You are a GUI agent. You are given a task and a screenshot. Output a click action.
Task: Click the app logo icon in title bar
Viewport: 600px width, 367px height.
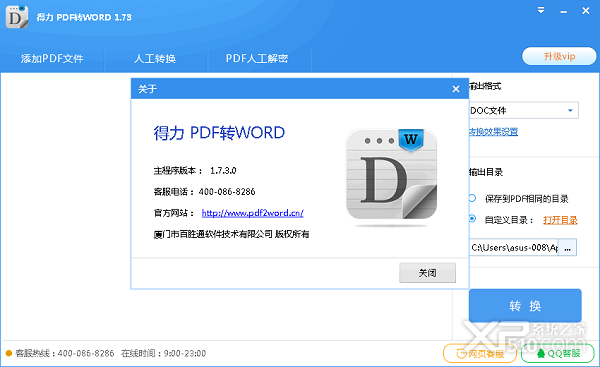tap(17, 16)
